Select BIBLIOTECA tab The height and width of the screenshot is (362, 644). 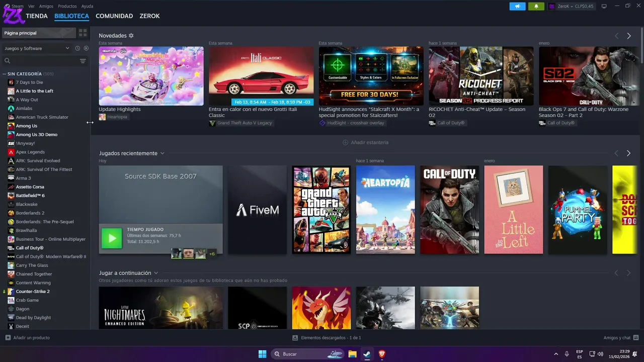click(x=71, y=16)
